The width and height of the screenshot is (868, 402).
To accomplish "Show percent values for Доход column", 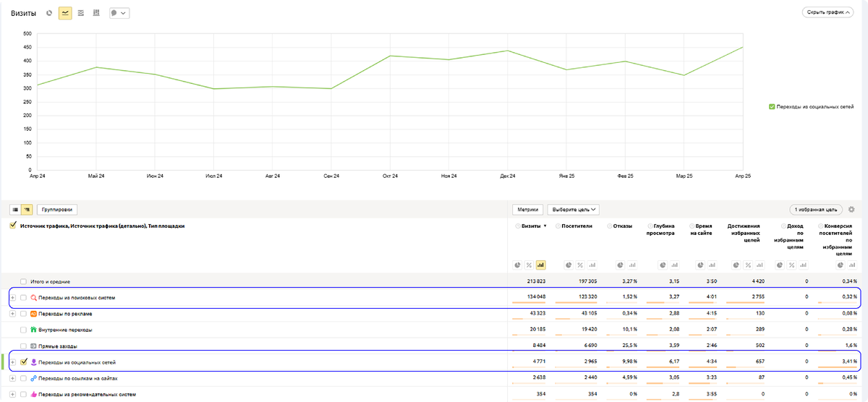I will coord(791,265).
